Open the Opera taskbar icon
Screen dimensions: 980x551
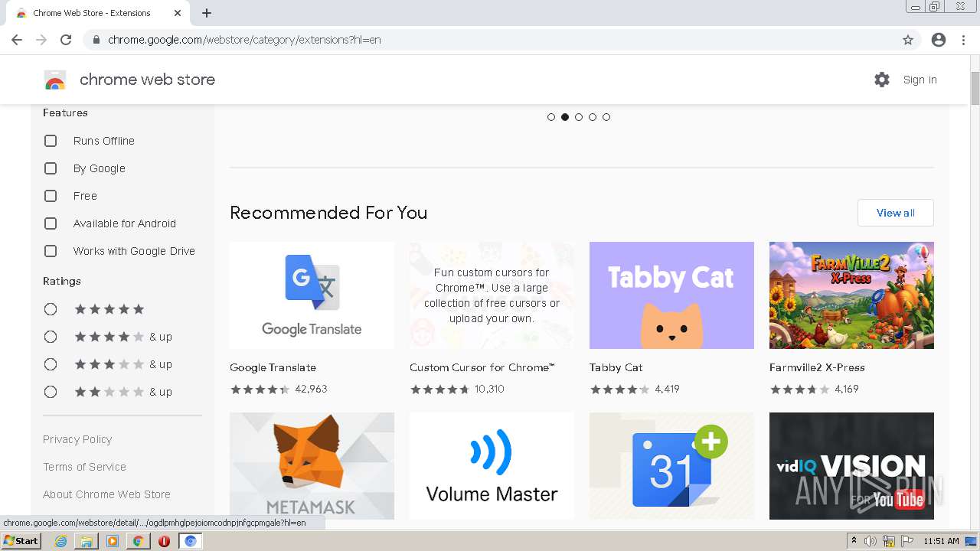tap(164, 541)
